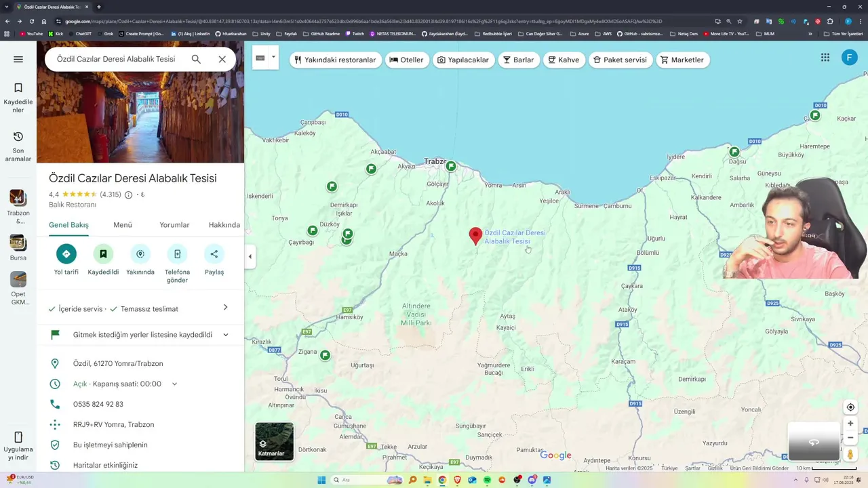Viewport: 868px width, 488px height.
Task: Click the search magnifier icon in the search box
Action: (196, 59)
